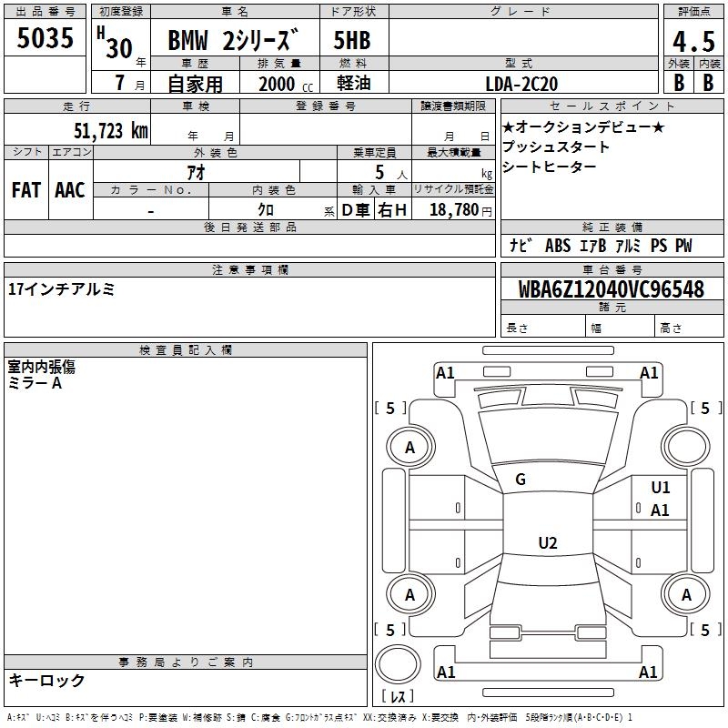Click the U1 mark on right door
Image resolution: width=728 pixels, height=728 pixels.
point(661,488)
